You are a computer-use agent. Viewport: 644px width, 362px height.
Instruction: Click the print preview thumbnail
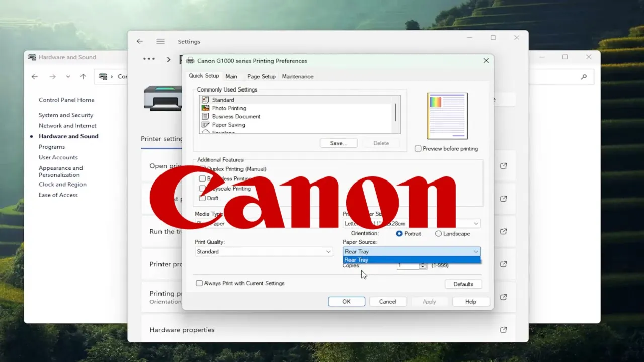click(447, 116)
